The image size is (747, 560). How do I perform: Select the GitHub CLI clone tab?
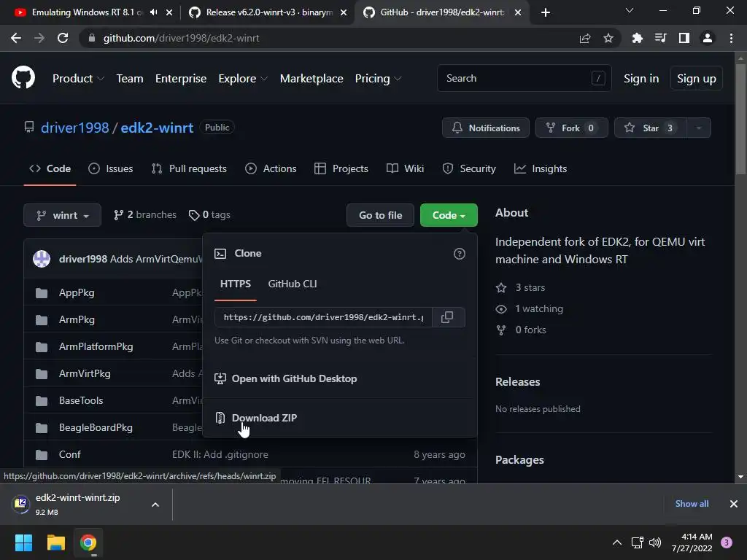[293, 284]
